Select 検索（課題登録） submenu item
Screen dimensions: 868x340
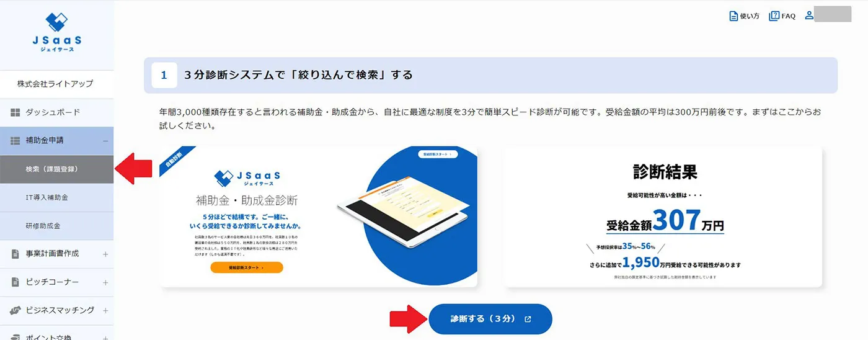pyautogui.click(x=56, y=169)
